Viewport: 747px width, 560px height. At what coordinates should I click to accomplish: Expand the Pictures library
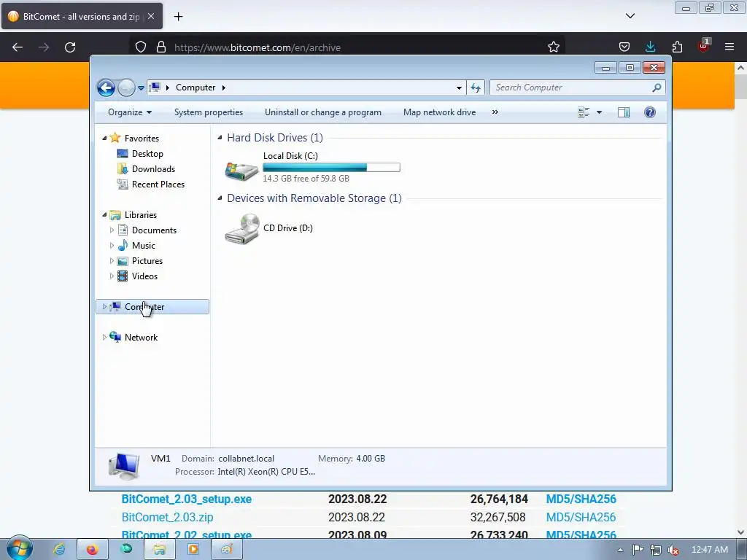coord(112,260)
